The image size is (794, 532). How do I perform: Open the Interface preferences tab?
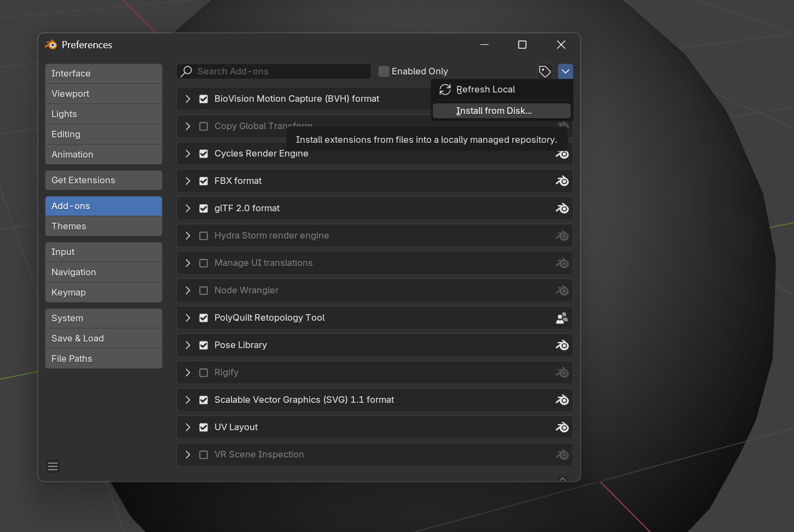[x=103, y=73]
